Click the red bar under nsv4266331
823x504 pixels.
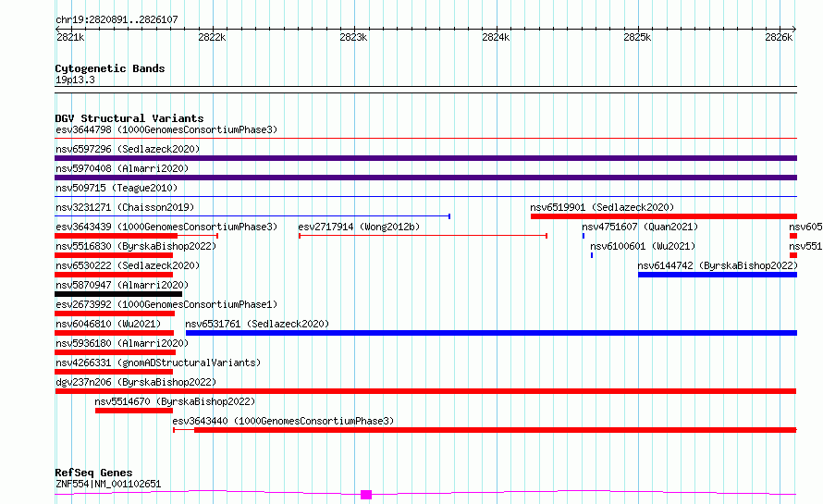pos(114,372)
